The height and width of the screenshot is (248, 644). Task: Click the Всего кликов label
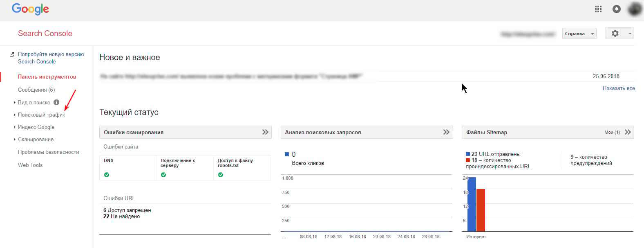tap(308, 163)
